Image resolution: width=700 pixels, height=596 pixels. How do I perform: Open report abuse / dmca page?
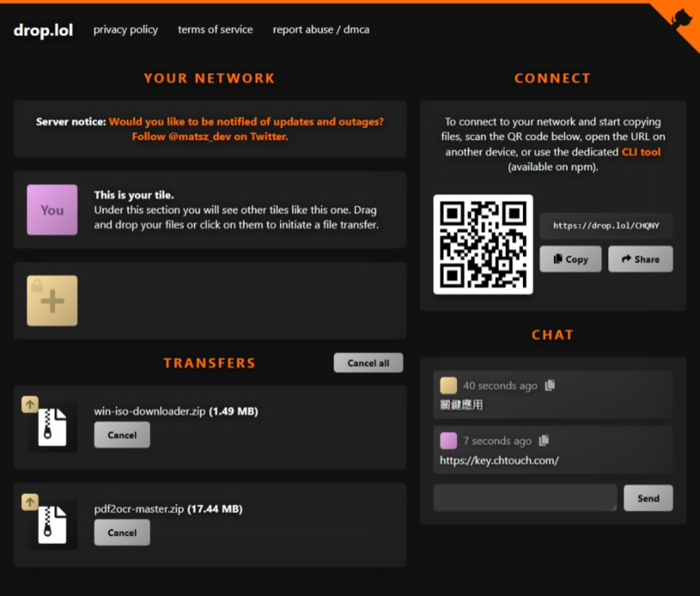(320, 30)
